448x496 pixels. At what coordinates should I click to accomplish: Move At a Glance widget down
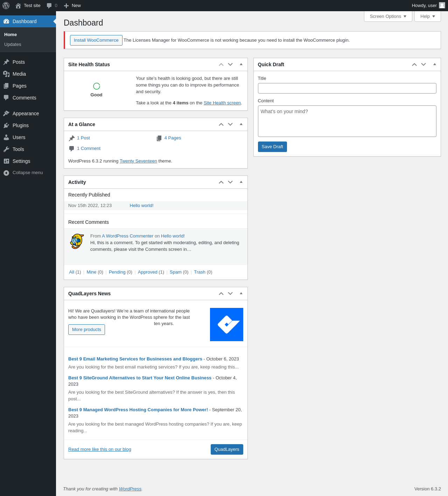click(x=230, y=124)
